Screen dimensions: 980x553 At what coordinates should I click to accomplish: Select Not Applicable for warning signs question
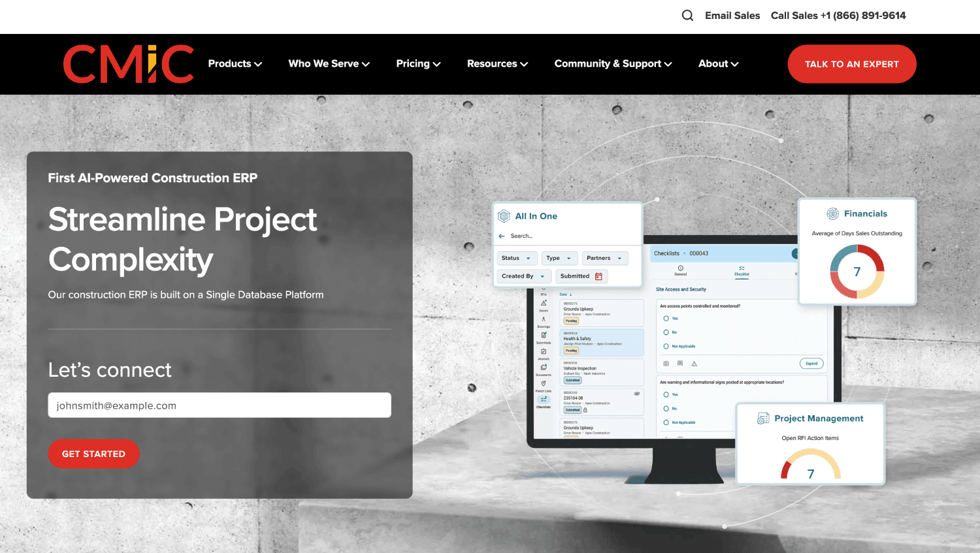pyautogui.click(x=666, y=422)
